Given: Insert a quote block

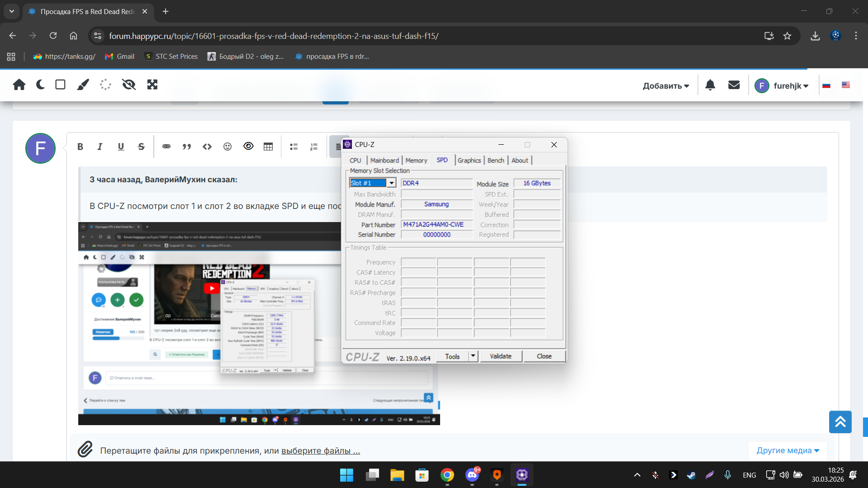Looking at the screenshot, I should (186, 147).
